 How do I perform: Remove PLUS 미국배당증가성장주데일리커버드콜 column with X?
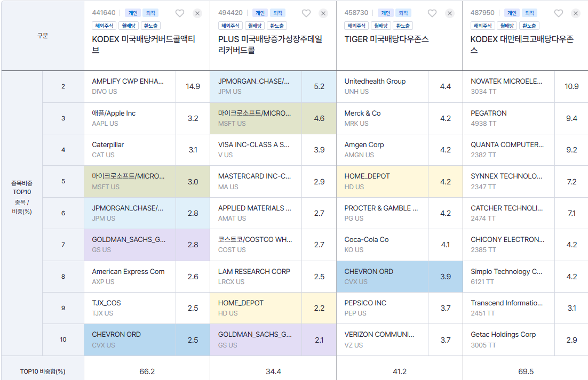[x=323, y=13]
